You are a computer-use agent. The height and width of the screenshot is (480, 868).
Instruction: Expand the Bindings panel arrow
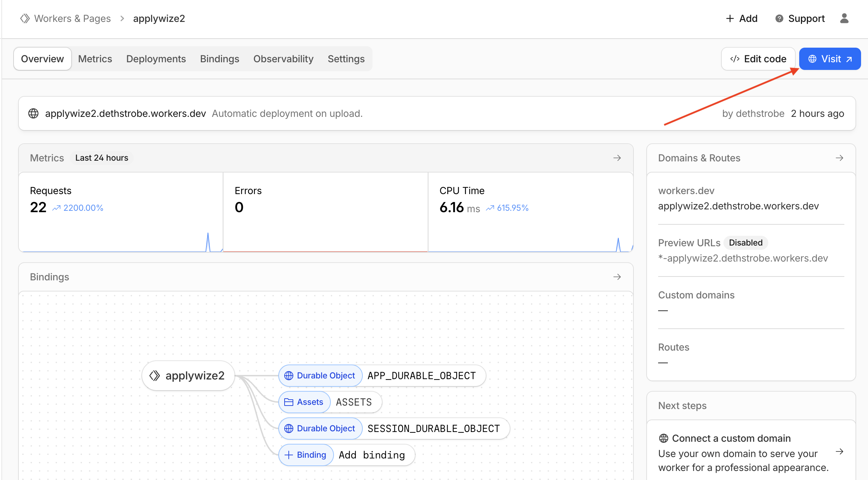(617, 277)
